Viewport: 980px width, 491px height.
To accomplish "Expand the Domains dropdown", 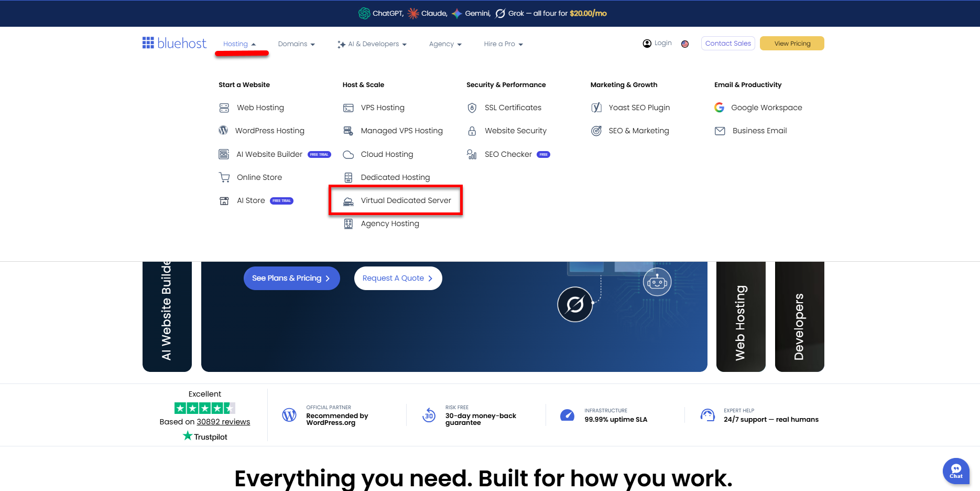I will click(297, 44).
